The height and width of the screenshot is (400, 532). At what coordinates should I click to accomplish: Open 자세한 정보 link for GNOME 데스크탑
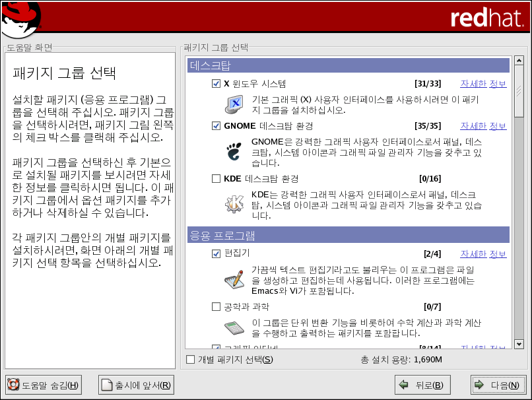[482, 126]
